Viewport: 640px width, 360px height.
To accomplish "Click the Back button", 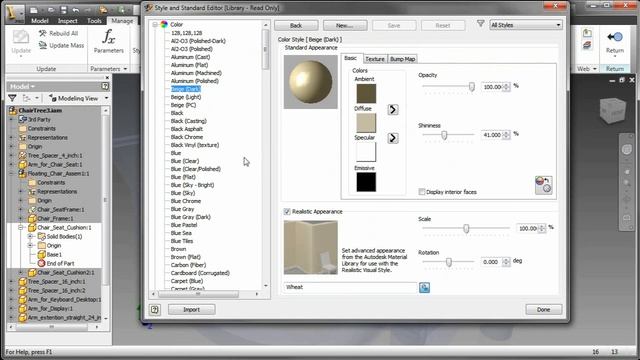I will click(x=296, y=25).
